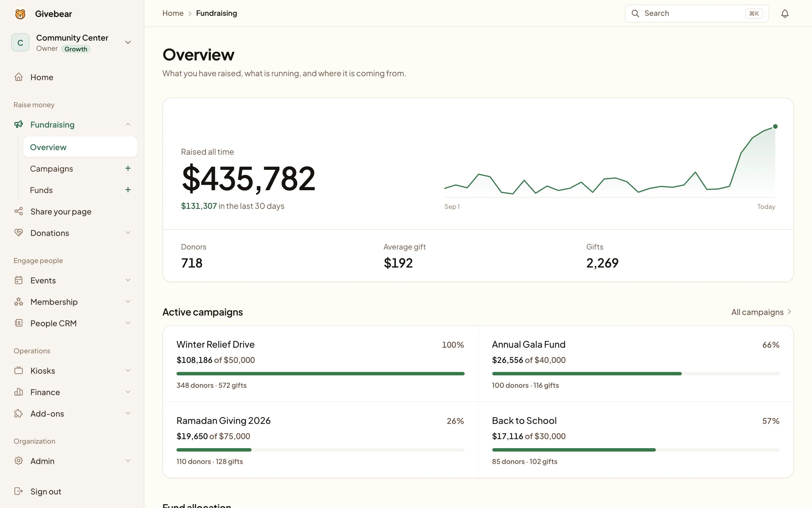Select Overview in the Fundraising submenu
This screenshot has width=812, height=508.
pyautogui.click(x=80, y=147)
